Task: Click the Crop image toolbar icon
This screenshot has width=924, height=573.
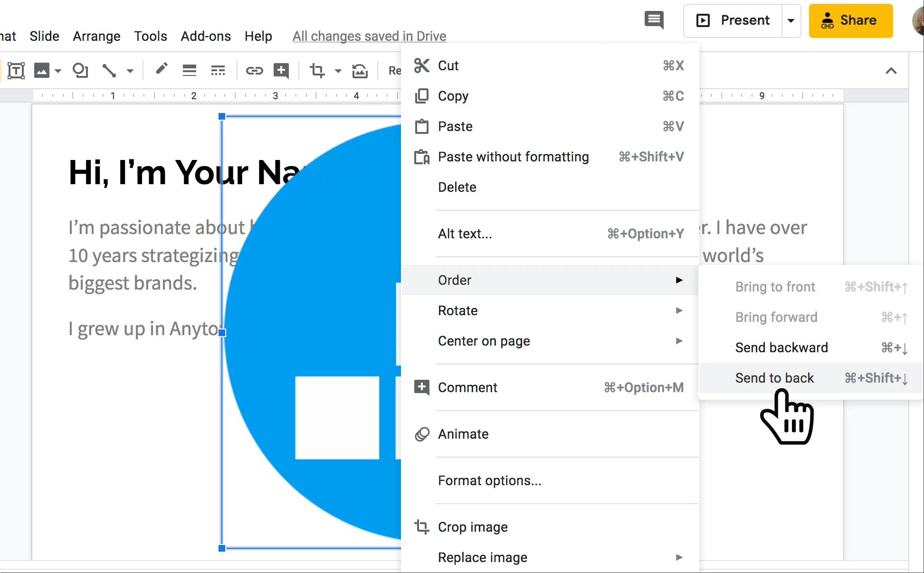Action: pyautogui.click(x=317, y=71)
